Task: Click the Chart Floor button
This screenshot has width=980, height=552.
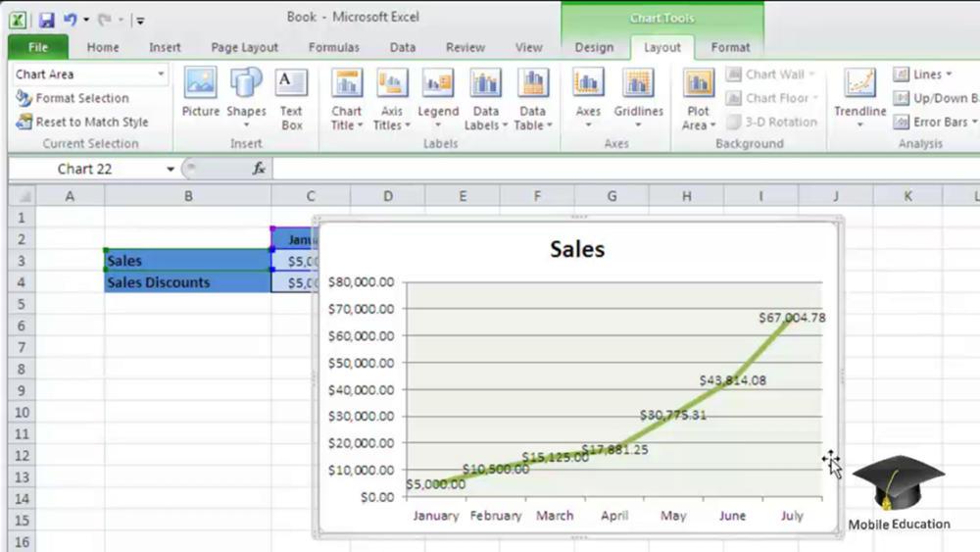Action: point(773,98)
